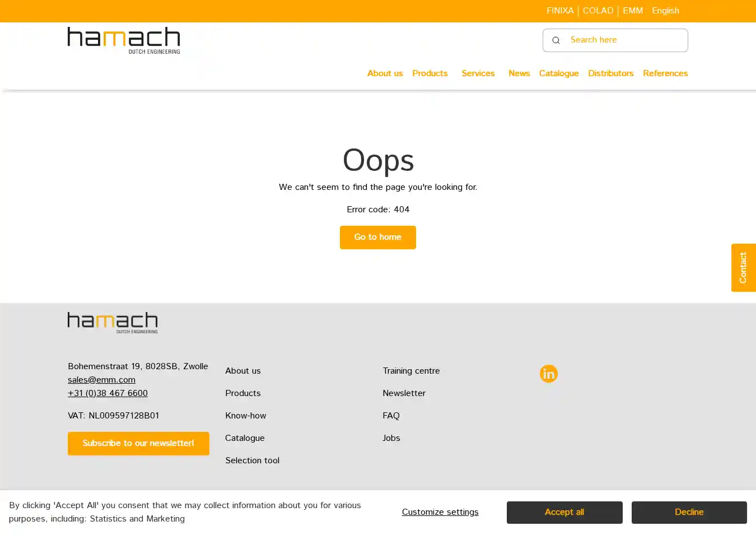Click inside the Search here field
This screenshot has width=756, height=535.
624,40
